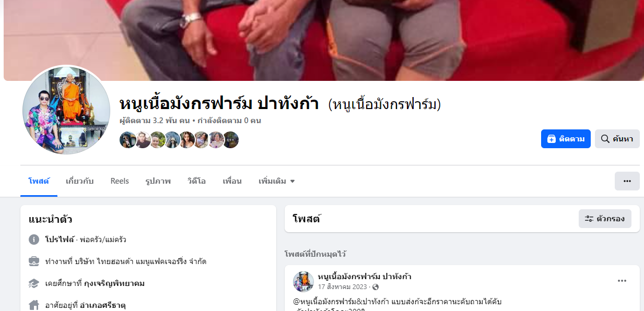The image size is (644, 311).
Task: Open the three-dots profile options menu
Action: pos(627,181)
